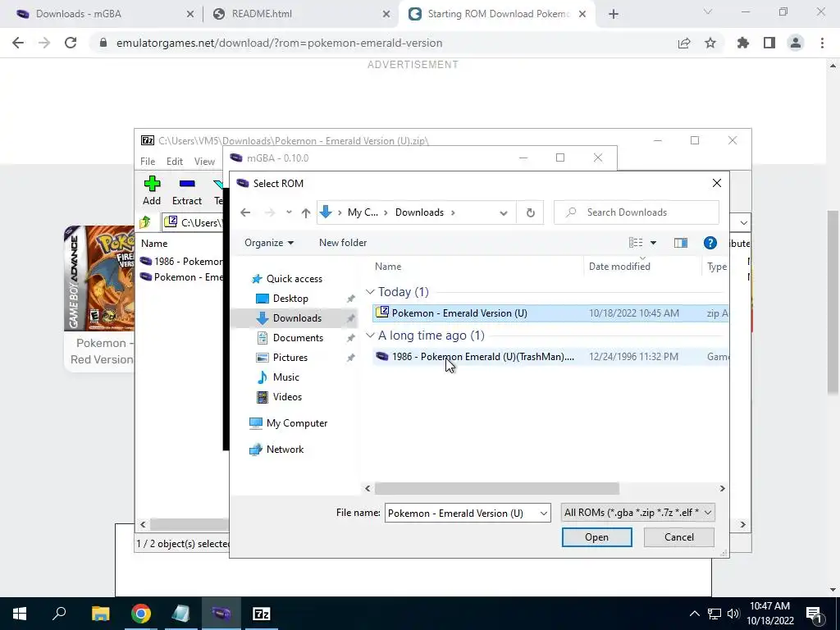This screenshot has width=840, height=630.
Task: Open the File name dropdown arrow
Action: click(x=544, y=514)
